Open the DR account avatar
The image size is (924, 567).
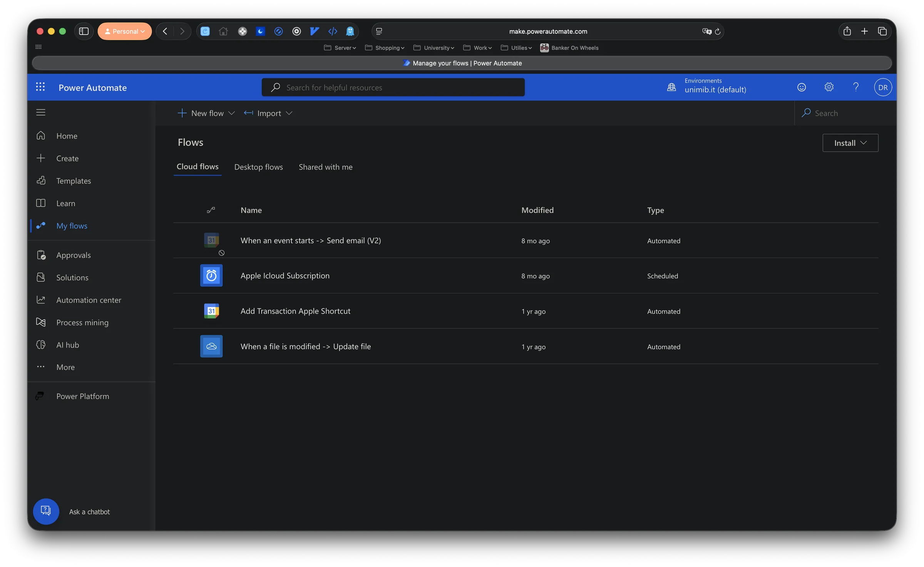tap(883, 87)
